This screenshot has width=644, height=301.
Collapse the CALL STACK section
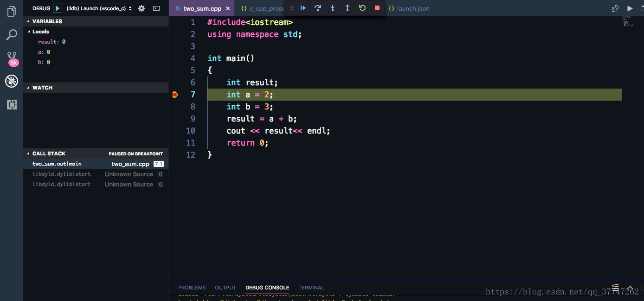coord(28,154)
